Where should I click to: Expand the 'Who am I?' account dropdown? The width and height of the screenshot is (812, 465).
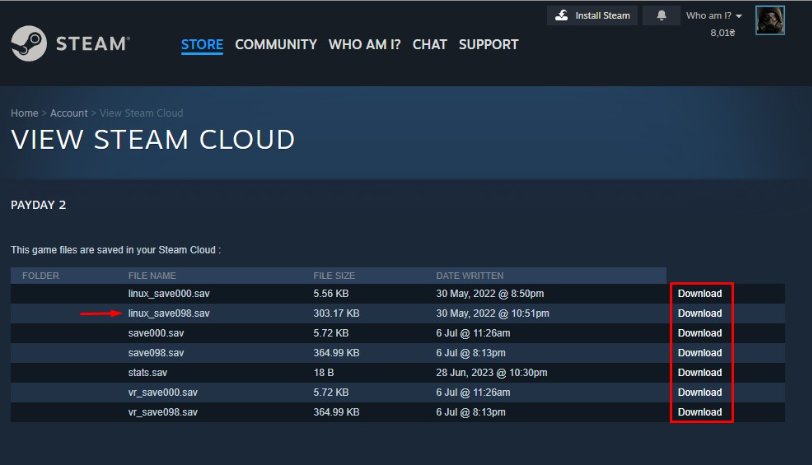click(714, 16)
